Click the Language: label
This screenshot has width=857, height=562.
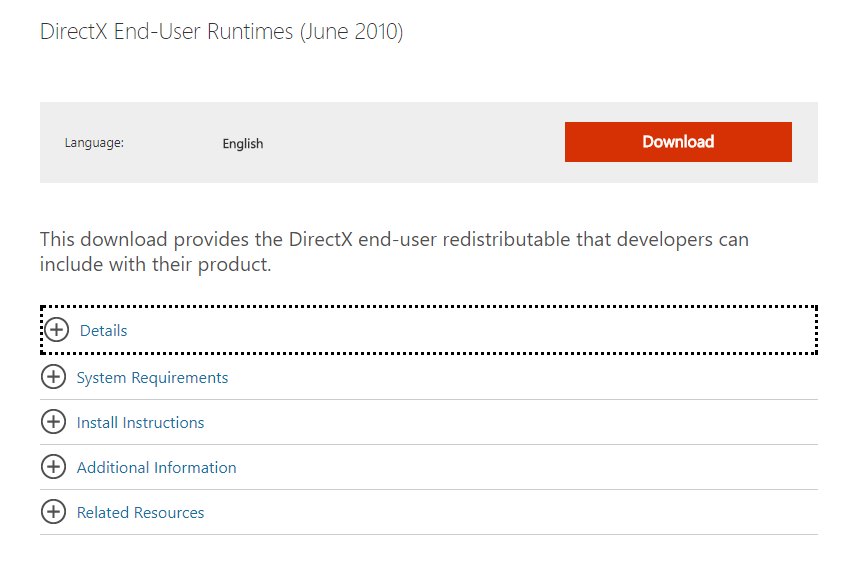point(94,143)
